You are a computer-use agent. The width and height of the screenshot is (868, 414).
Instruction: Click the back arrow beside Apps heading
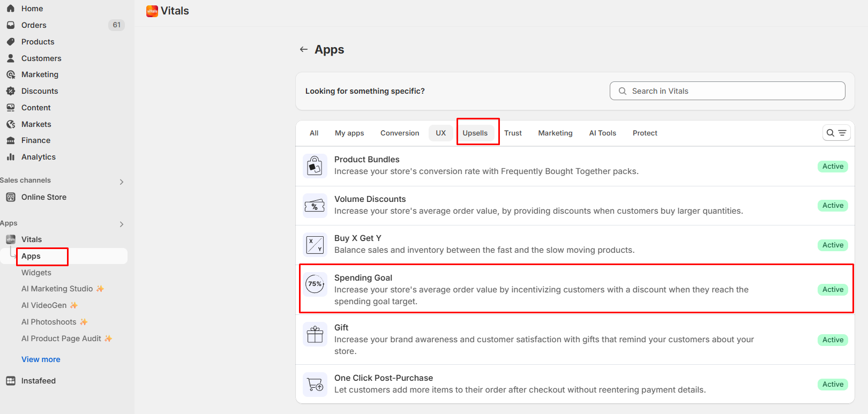pos(304,49)
